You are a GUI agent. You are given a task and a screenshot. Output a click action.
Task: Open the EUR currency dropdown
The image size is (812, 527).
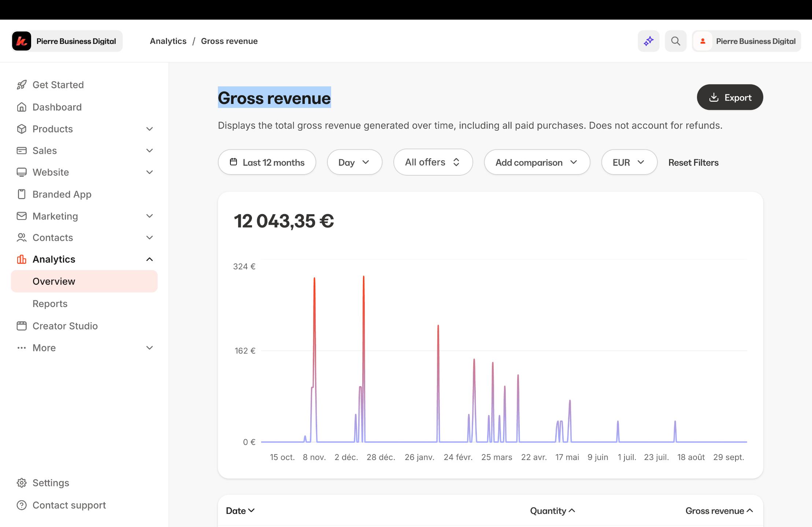pyautogui.click(x=629, y=162)
